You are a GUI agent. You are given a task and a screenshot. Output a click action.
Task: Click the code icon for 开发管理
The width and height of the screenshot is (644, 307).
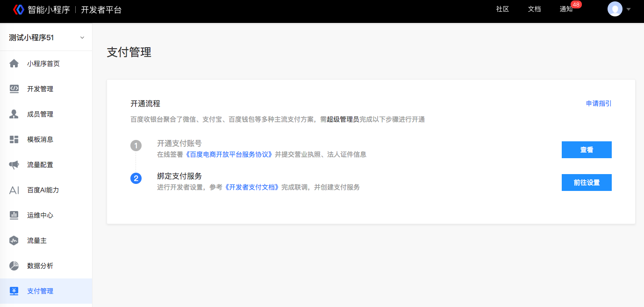click(x=14, y=89)
